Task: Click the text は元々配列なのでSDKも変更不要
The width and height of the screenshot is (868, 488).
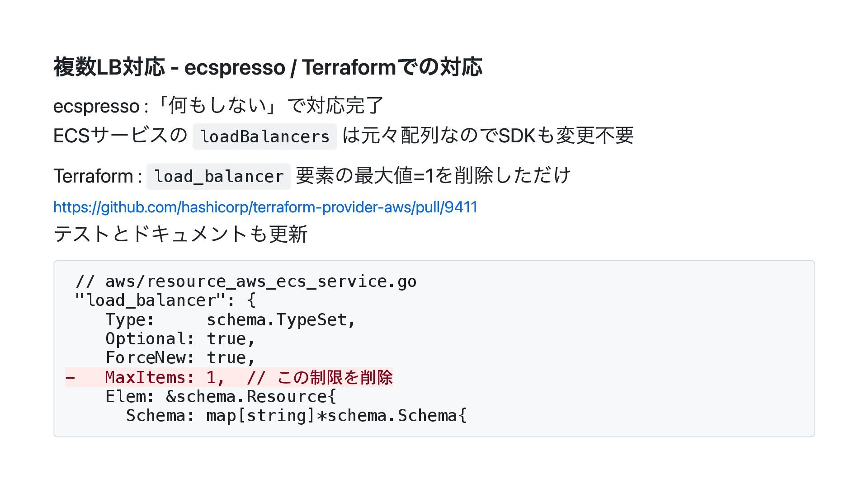Action: (488, 136)
